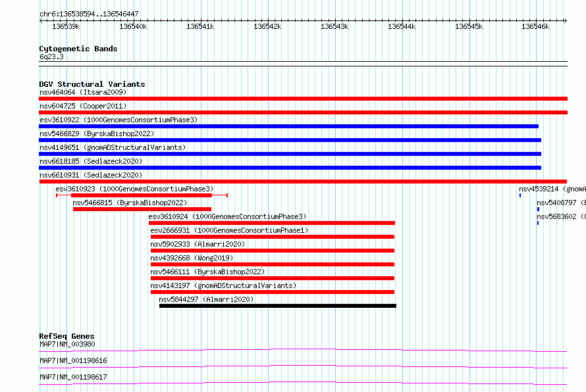Image resolution: width=586 pixels, height=392 pixels.
Task: Open esv2666931 (1000GenomesConsortiumPhase1) label
Action: coord(229,230)
